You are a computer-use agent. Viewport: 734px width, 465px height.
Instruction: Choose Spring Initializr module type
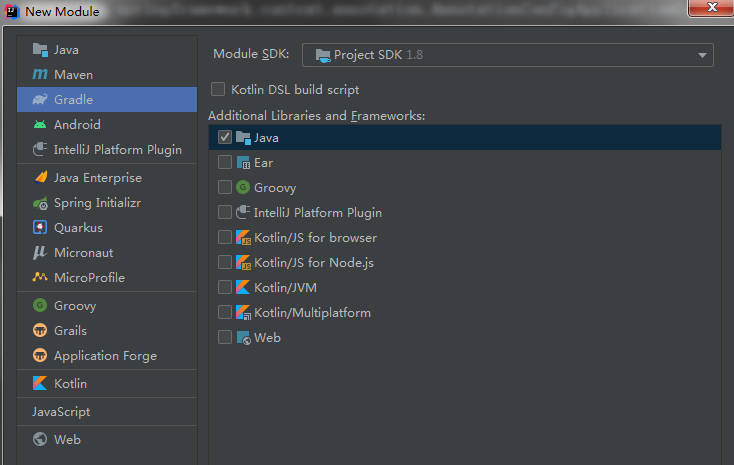[107, 203]
